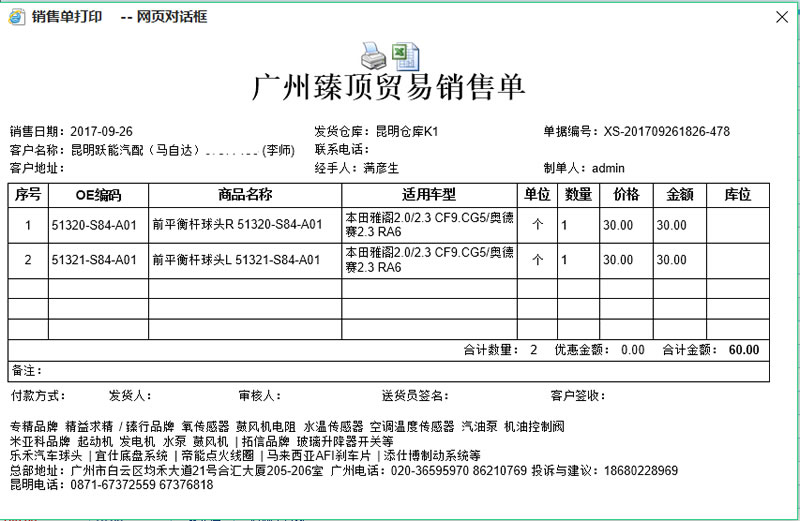The width and height of the screenshot is (800, 521).
Task: Close the sales print dialog
Action: [x=782, y=17]
